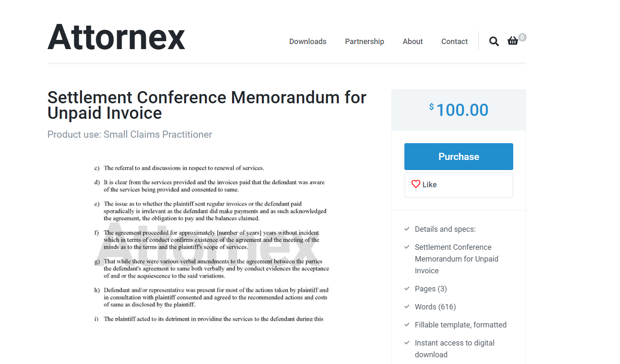Click the checkmark beside Pages (3)

[x=406, y=288]
